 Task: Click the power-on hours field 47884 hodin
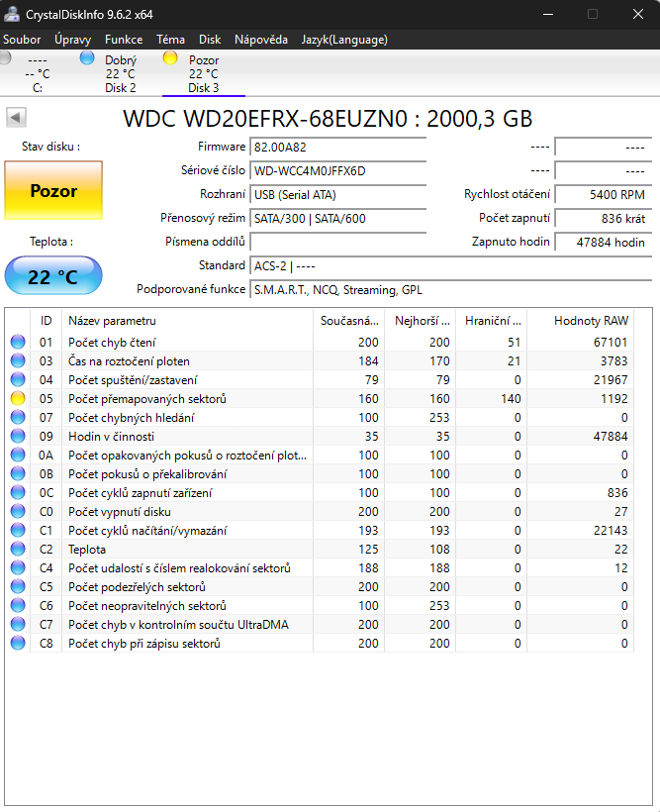click(x=604, y=243)
